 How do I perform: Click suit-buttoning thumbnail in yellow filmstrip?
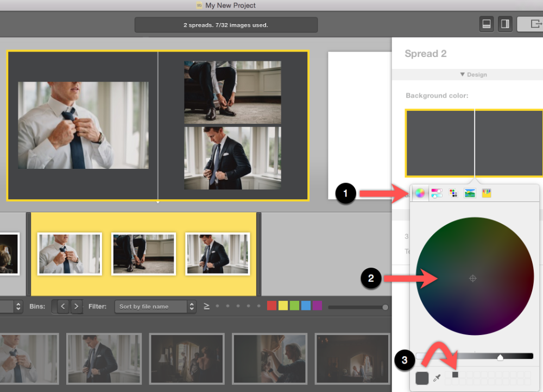pyautogui.click(x=218, y=254)
